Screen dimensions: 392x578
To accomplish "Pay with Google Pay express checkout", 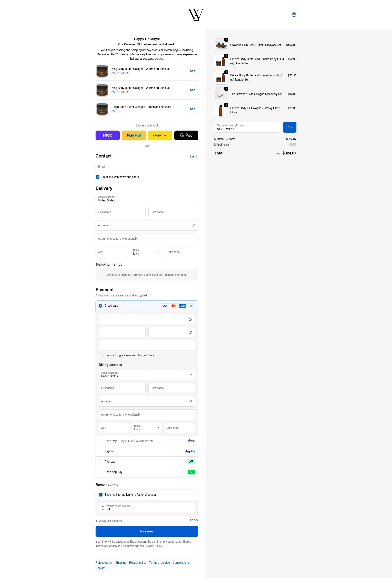I will (186, 135).
